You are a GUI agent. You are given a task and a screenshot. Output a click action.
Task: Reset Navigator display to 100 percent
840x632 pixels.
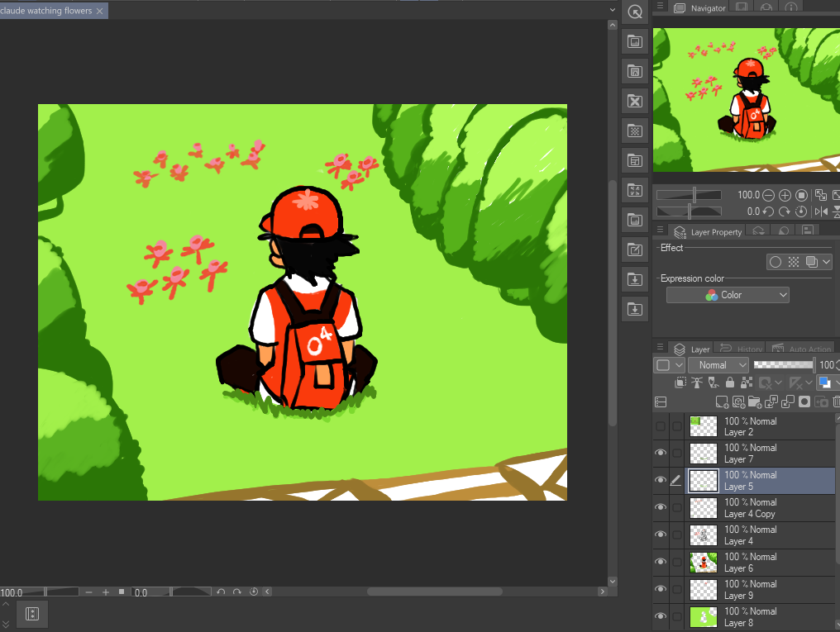[801, 195]
